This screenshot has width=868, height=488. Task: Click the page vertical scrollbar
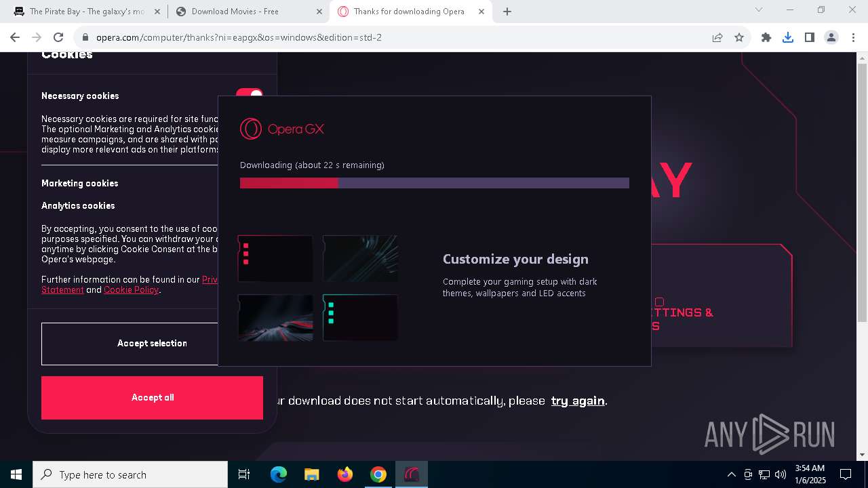(x=862, y=193)
